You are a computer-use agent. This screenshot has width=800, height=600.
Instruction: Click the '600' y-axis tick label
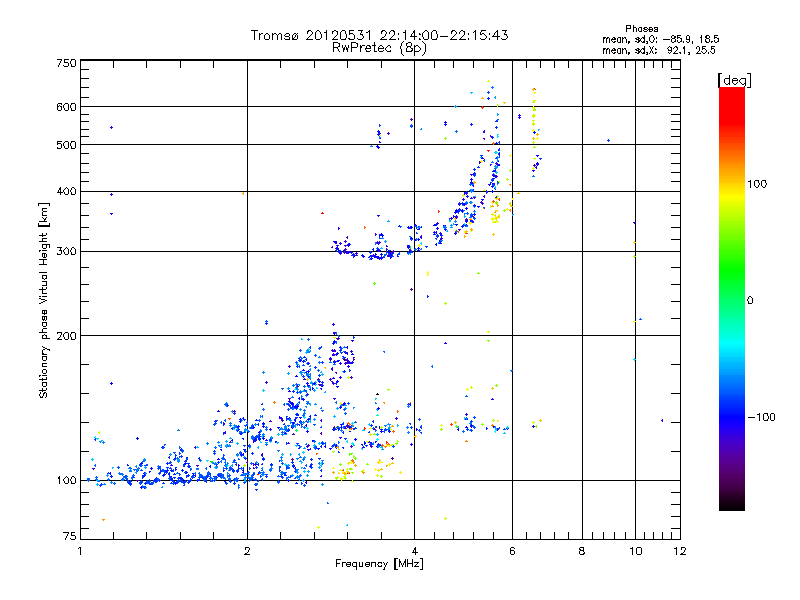pos(67,107)
